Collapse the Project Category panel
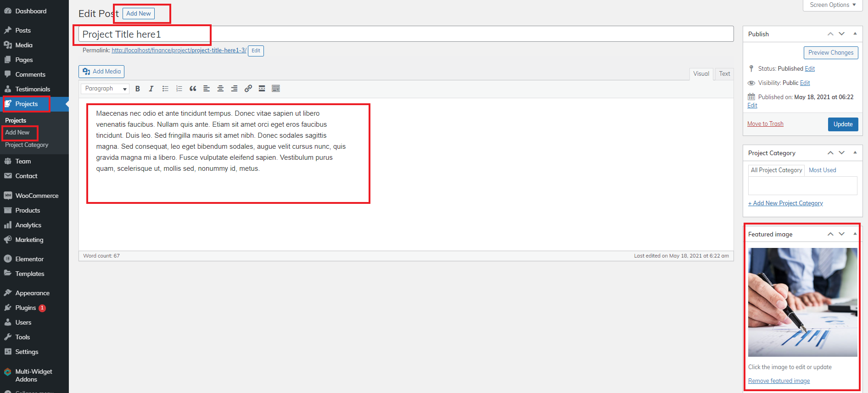This screenshot has height=393, width=868. click(x=855, y=152)
